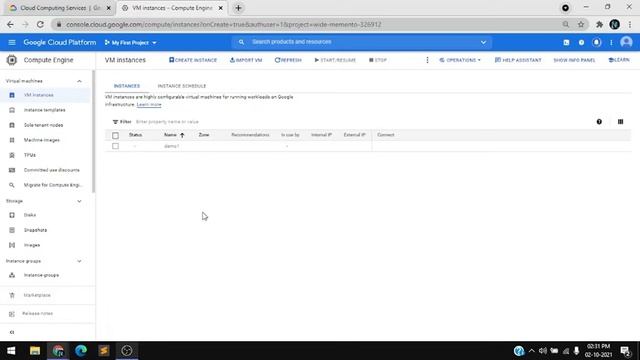Open the header settings kebab menu
This screenshot has width=640, height=360.
[x=611, y=42]
